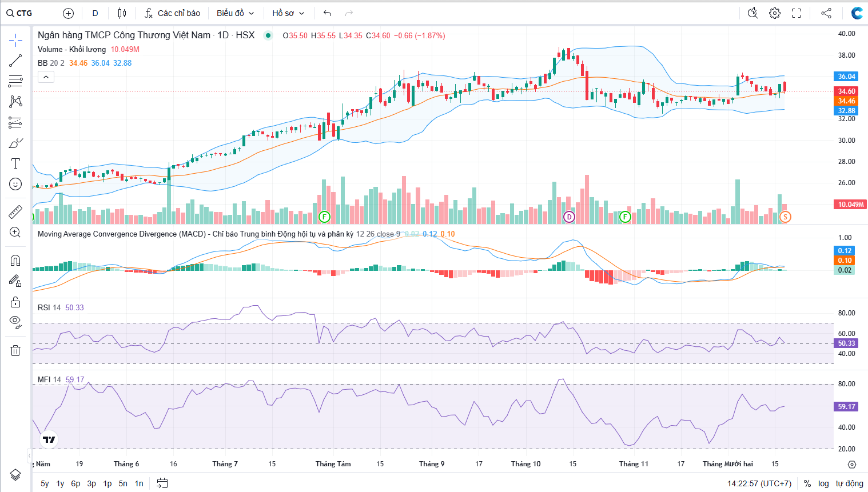868x492 pixels.
Task: Click the purple D dividend marker
Action: (x=569, y=217)
